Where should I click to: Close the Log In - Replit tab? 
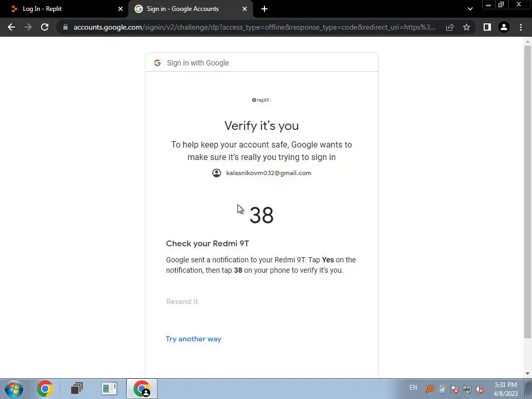click(121, 9)
